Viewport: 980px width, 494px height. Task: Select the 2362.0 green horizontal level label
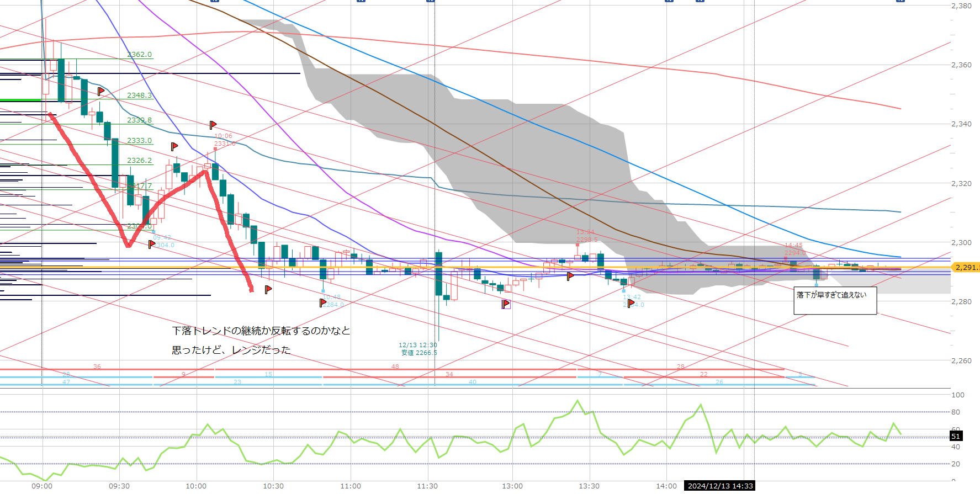click(x=139, y=55)
